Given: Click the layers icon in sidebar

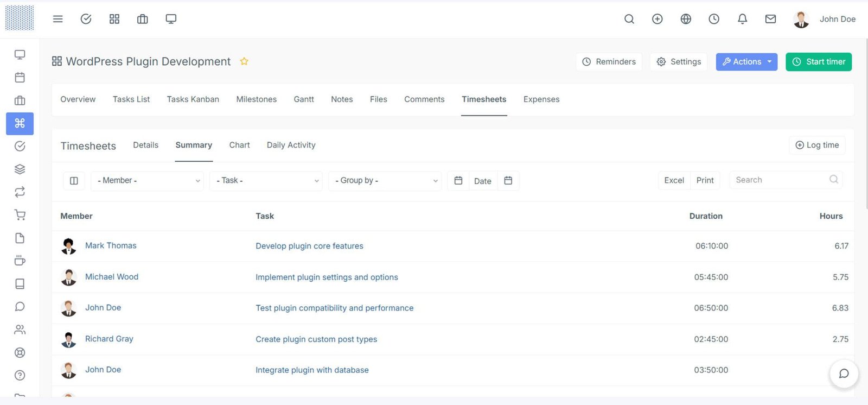Looking at the screenshot, I should 20,169.
